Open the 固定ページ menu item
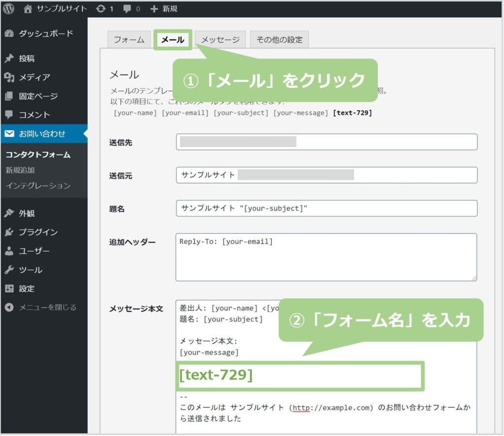The image size is (504, 436). tap(44, 96)
